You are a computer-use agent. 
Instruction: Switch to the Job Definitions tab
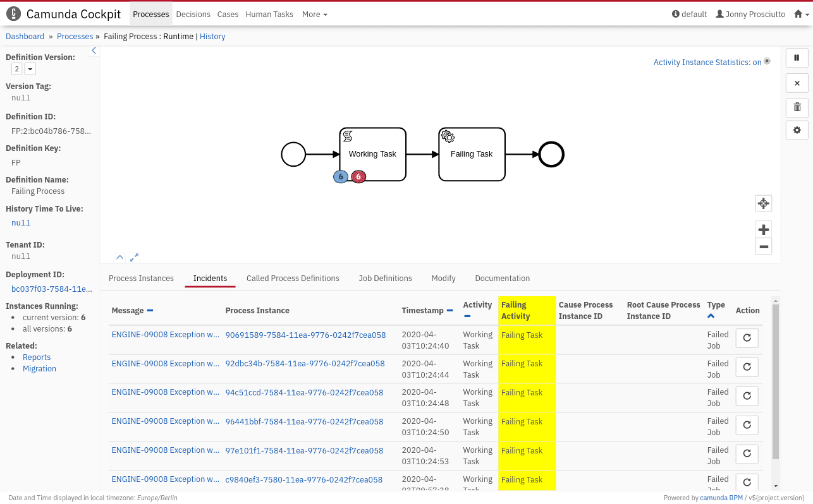[x=385, y=278]
